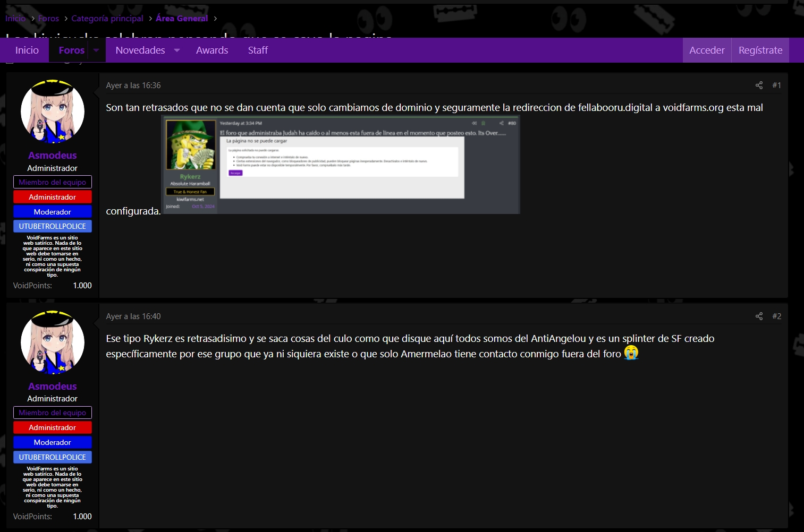Click blue Moderador badge in post #2
Image resolution: width=804 pixels, height=532 pixels.
coord(53,442)
